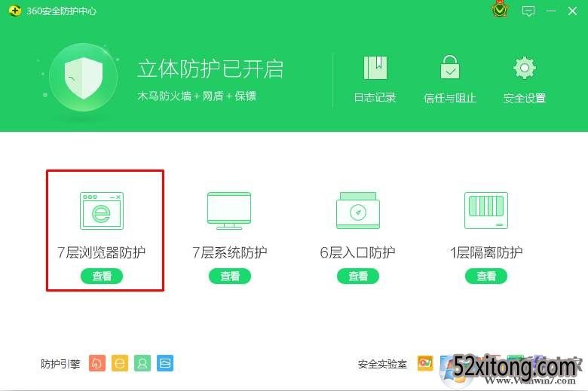Image resolution: width=588 pixels, height=391 pixels.
Task: Select the yellow e browser engine icon
Action: click(x=120, y=363)
